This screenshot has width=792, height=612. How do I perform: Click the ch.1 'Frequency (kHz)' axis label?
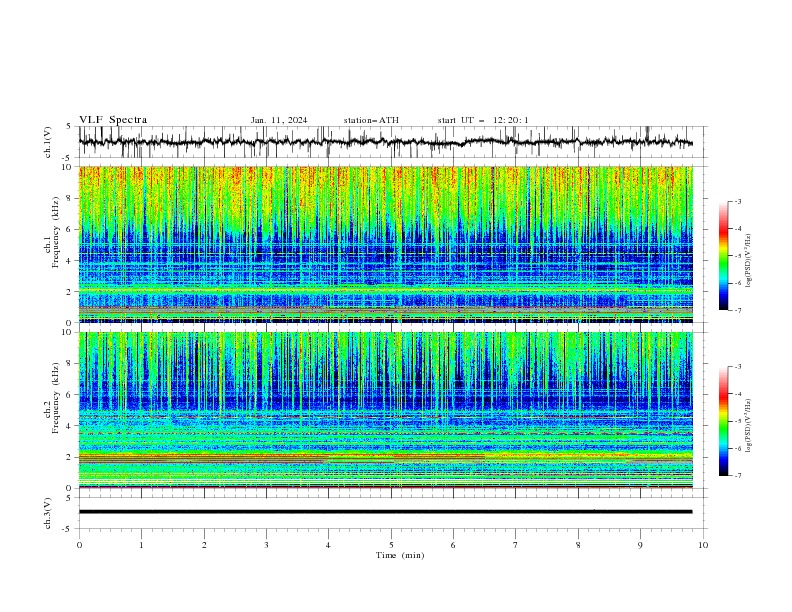tap(56, 233)
